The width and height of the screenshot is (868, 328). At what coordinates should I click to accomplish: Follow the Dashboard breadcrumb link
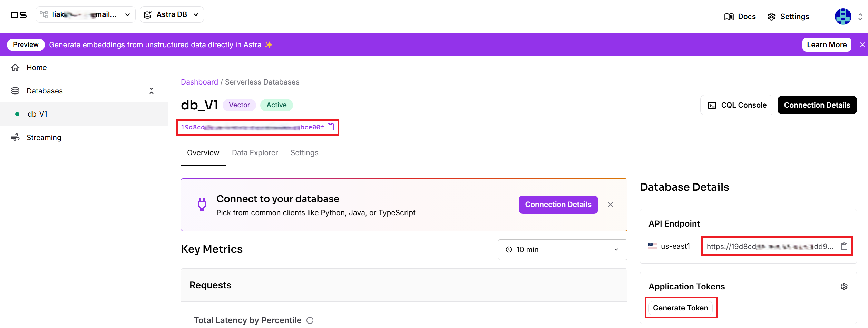199,82
